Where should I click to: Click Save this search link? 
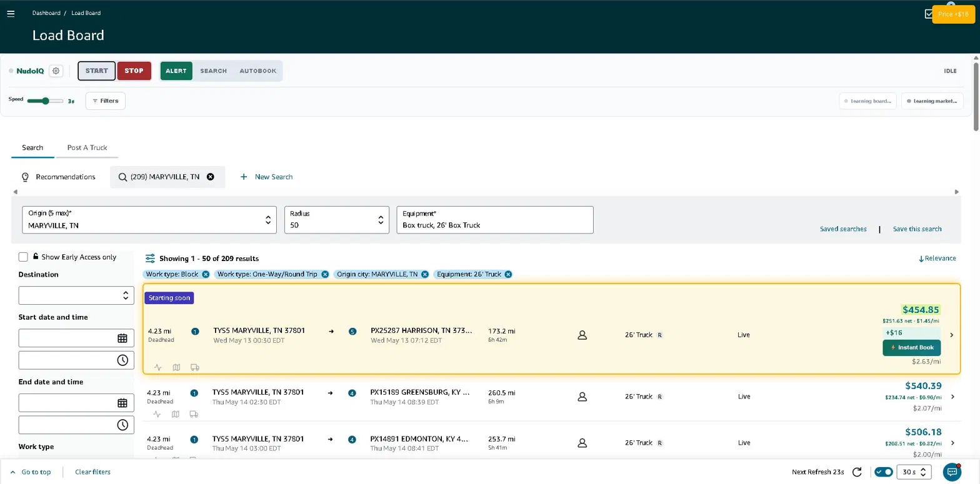click(917, 229)
